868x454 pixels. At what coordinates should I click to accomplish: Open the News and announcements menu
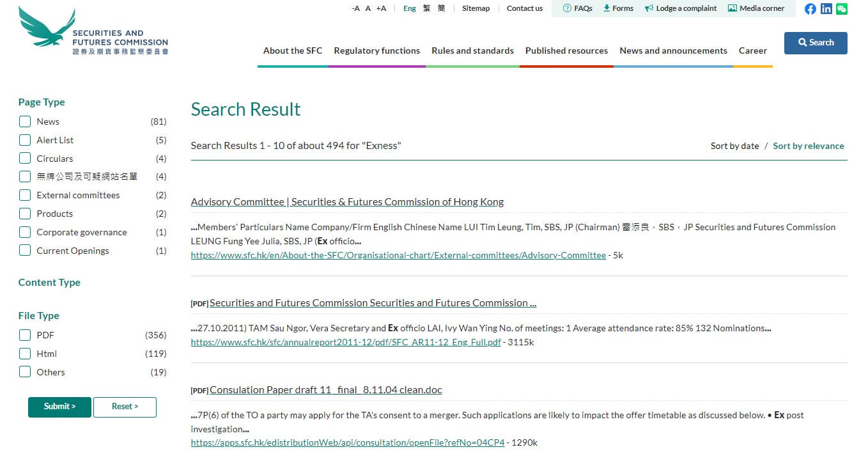click(x=673, y=51)
